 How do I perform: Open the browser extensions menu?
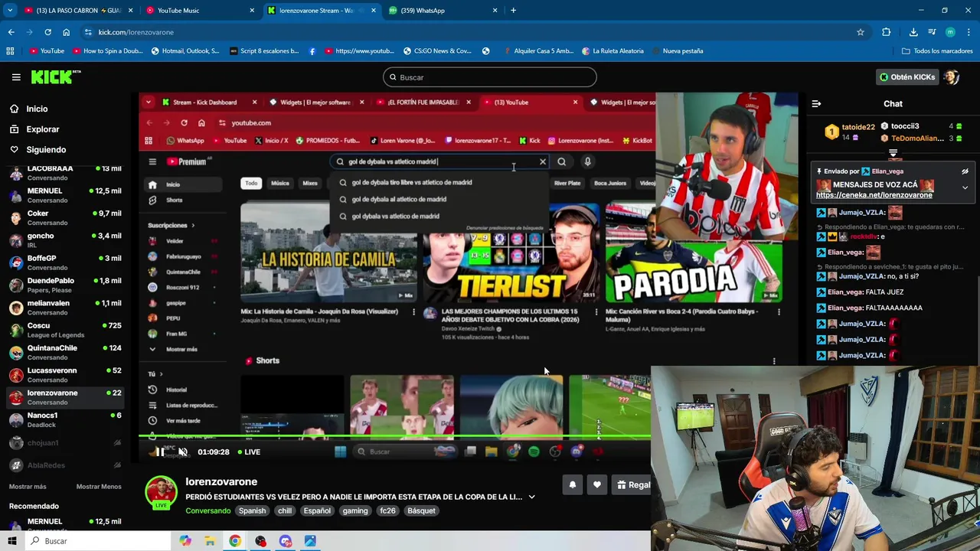887,32
